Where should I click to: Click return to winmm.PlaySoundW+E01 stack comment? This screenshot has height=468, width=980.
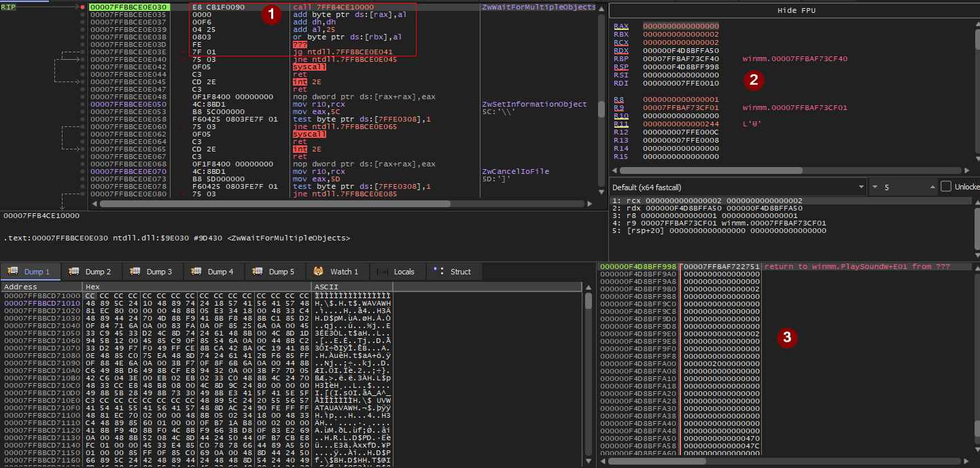pos(857,266)
